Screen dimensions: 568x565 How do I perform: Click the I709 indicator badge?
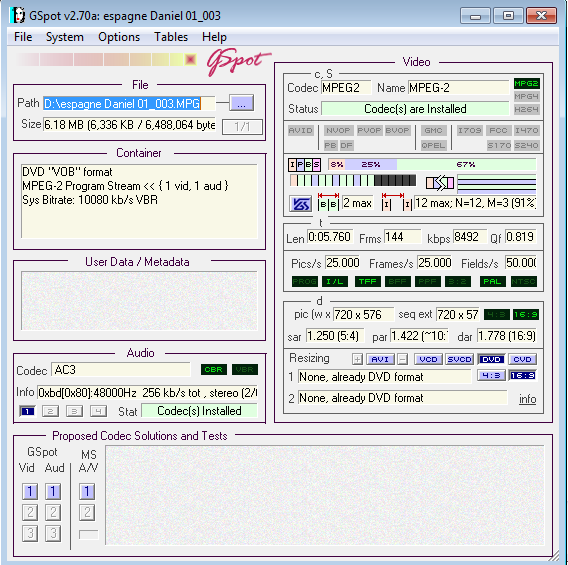(x=469, y=130)
